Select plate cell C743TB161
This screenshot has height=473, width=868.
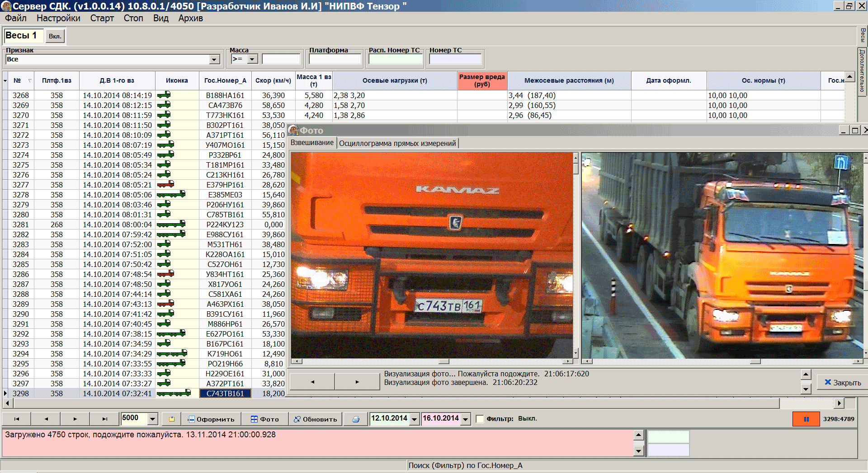225,393
